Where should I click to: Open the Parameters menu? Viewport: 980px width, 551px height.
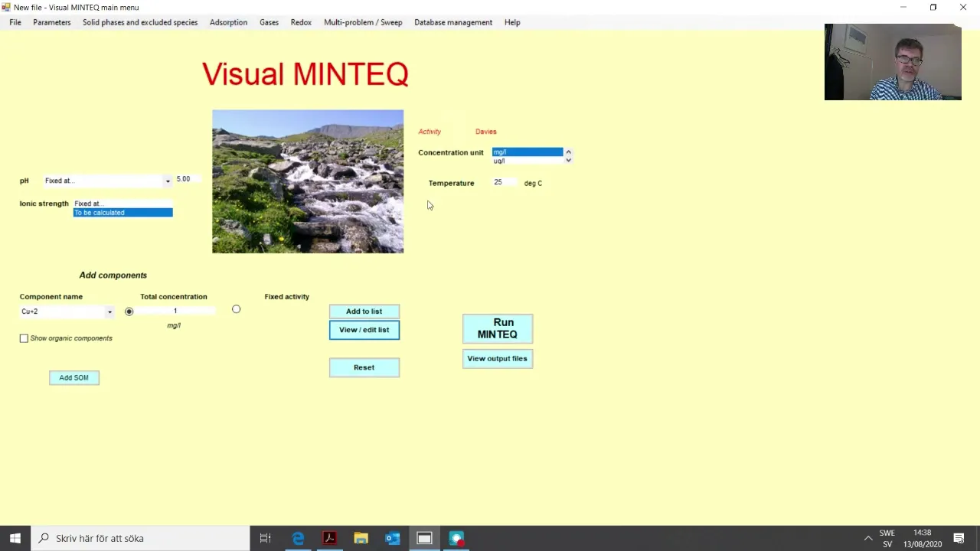(x=52, y=22)
